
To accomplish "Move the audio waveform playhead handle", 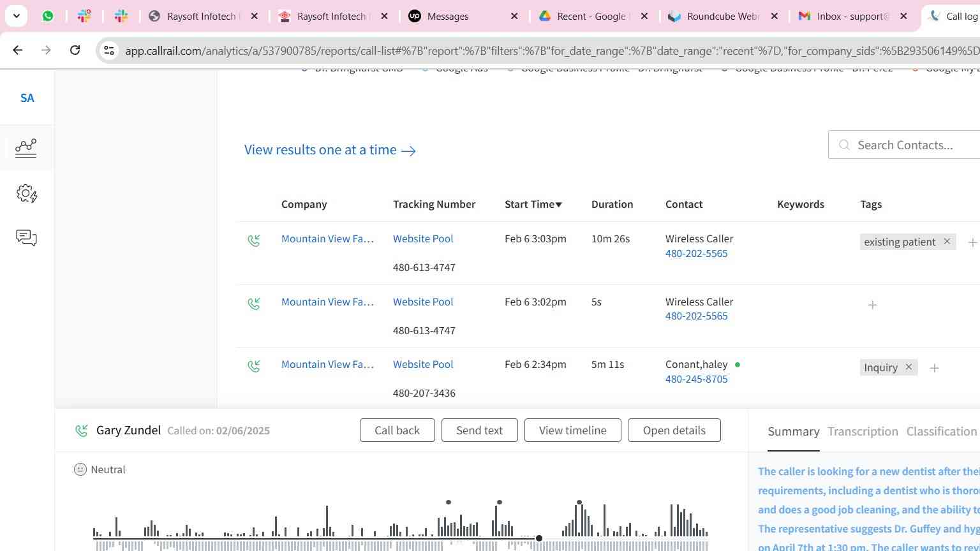I will tap(539, 538).
